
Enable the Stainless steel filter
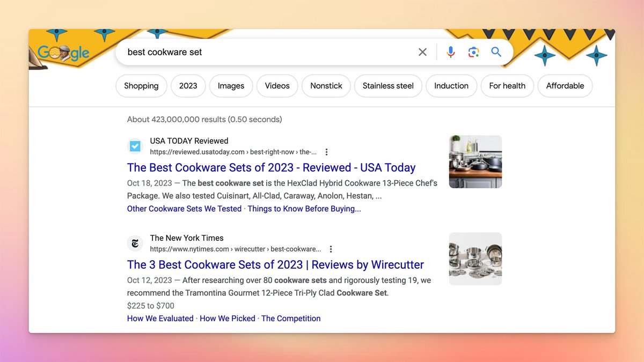388,86
